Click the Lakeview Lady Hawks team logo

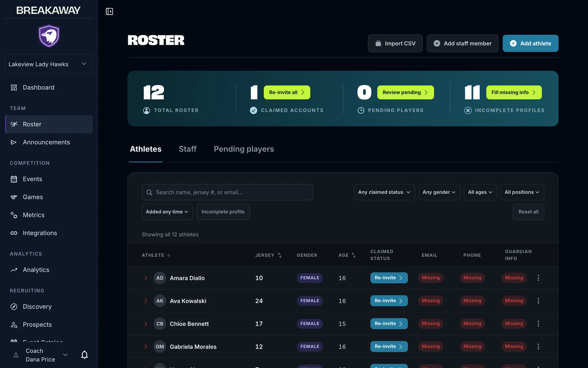[x=49, y=36]
